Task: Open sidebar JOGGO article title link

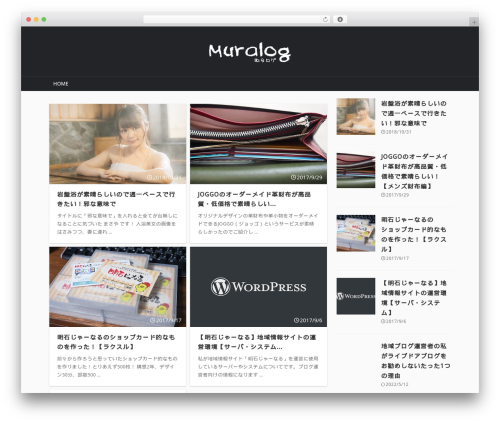Action: pyautogui.click(x=414, y=171)
